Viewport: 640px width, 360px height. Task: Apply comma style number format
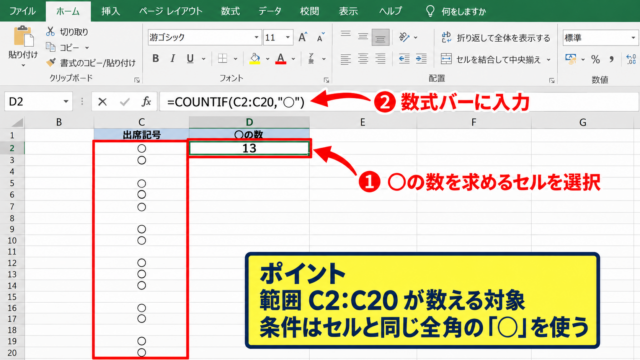click(611, 60)
